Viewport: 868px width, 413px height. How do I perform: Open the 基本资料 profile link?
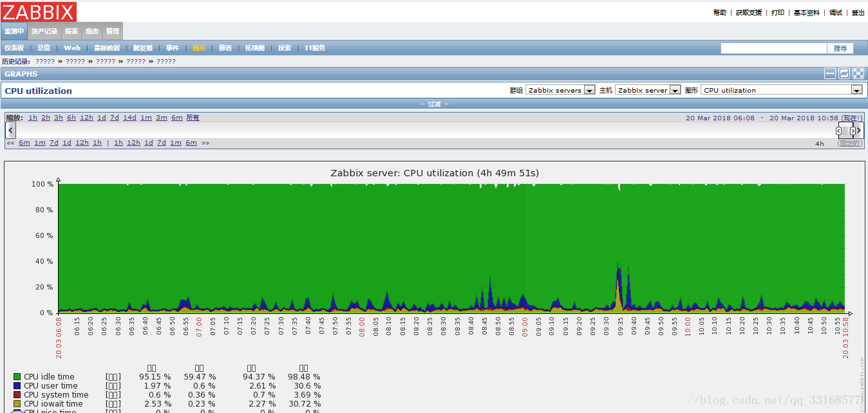coord(807,13)
